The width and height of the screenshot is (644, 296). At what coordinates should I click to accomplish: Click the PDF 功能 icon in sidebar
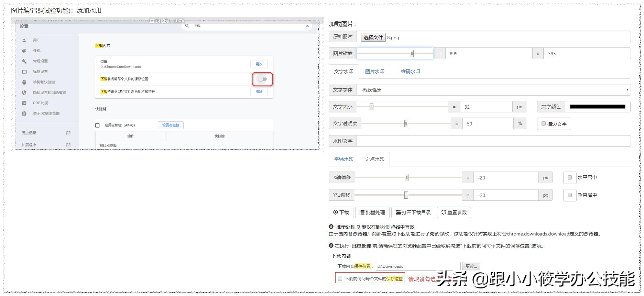(x=24, y=103)
